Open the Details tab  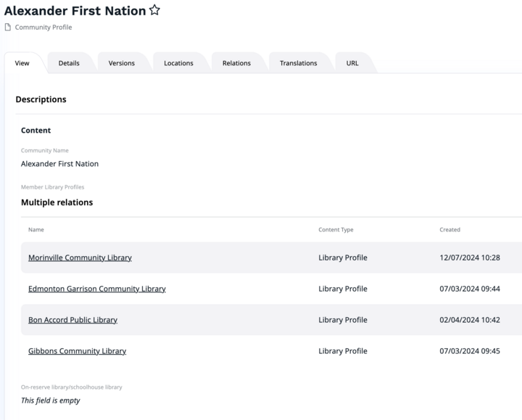click(x=69, y=63)
